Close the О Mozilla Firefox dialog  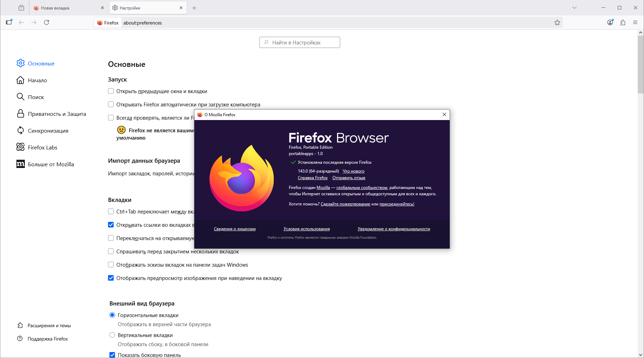pyautogui.click(x=444, y=114)
